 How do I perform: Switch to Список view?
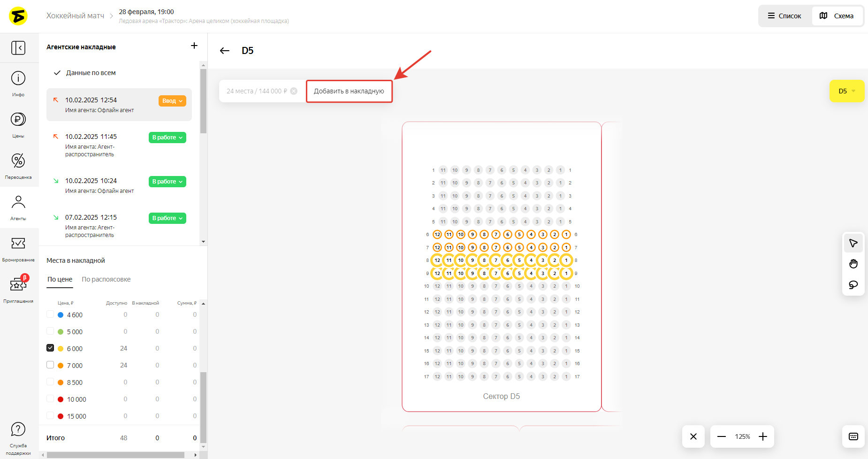(784, 16)
